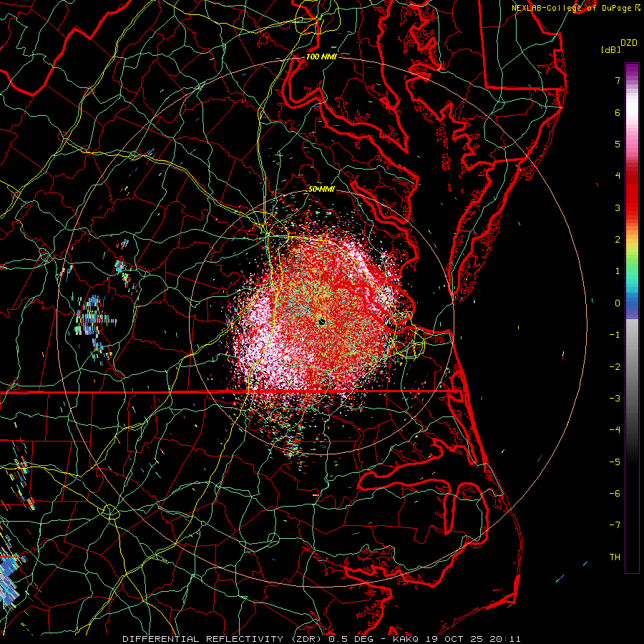Click the Differential Reflectivity product title caption

(x=321, y=639)
